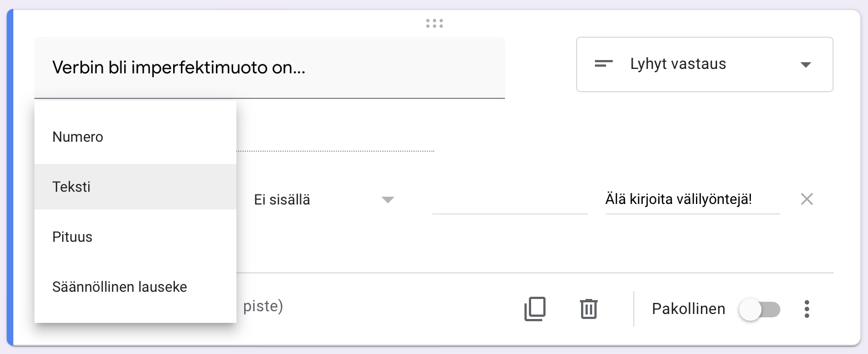Expand the Ei sisällä condition dropdown
The image size is (868, 354).
coord(322,200)
